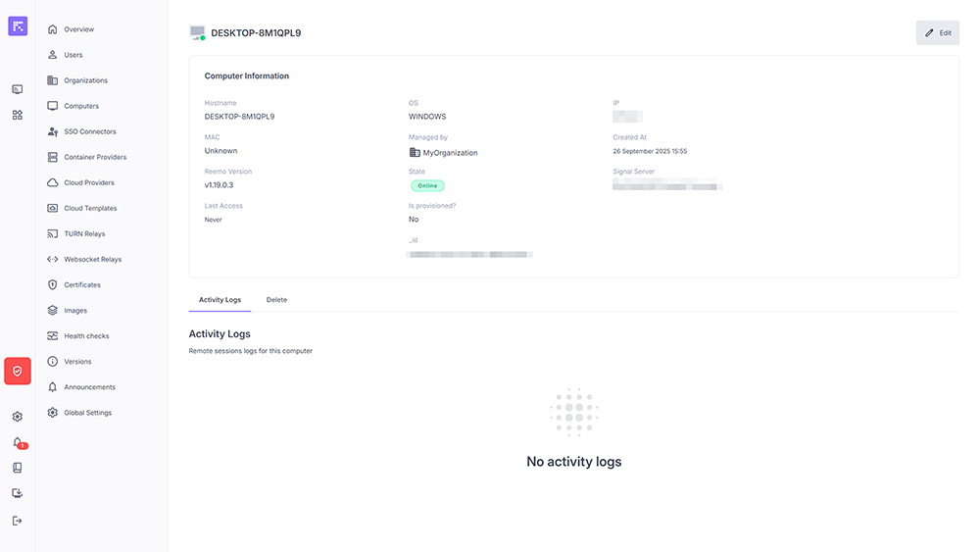The image size is (980, 552).
Task: Open the remote sessions cast icon
Action: pos(18,89)
